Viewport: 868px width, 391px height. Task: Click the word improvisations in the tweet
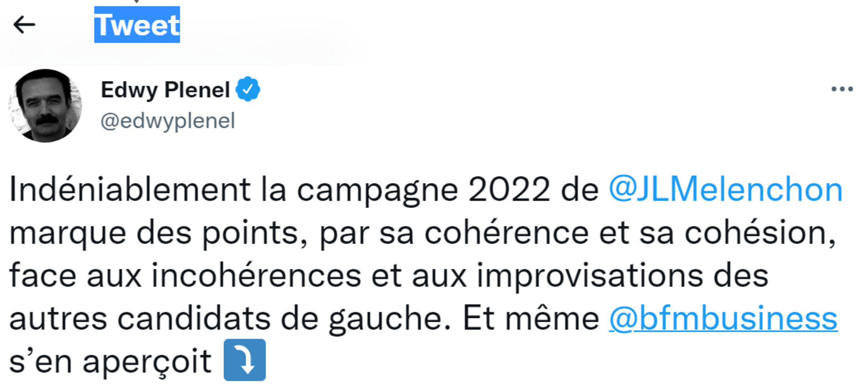point(590,276)
